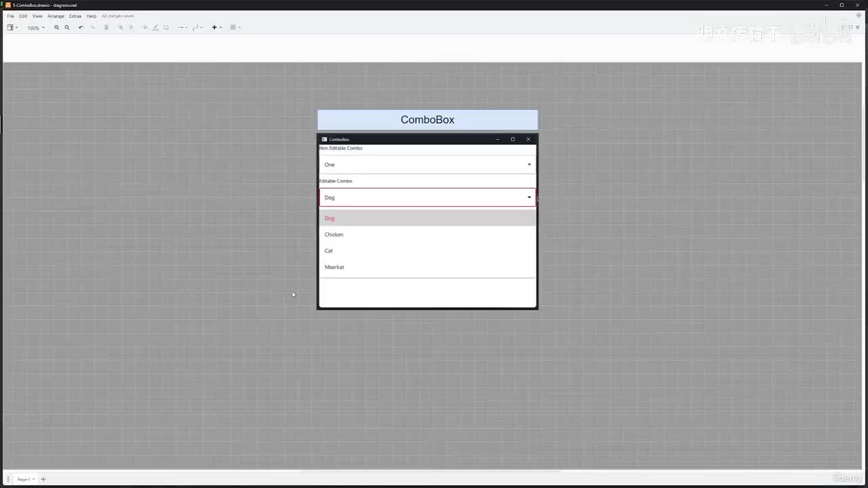Viewport: 868px width, 488px height.
Task: Undo the last change
Action: click(81, 28)
